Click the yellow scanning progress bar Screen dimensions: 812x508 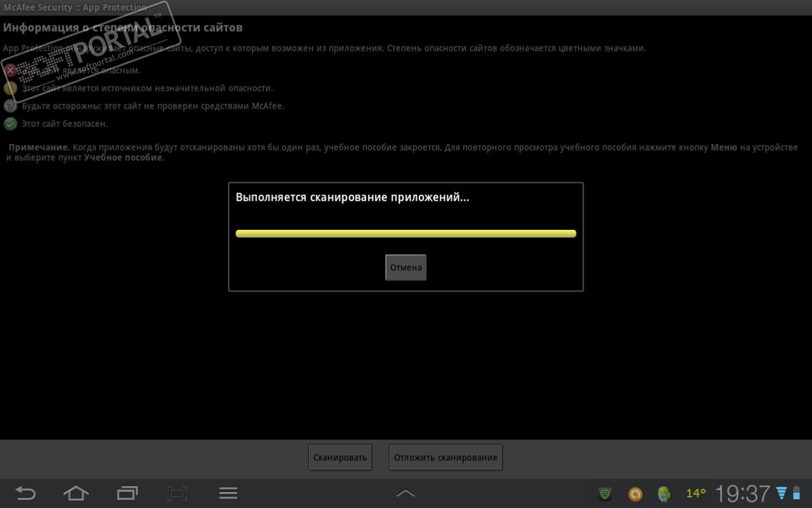406,234
